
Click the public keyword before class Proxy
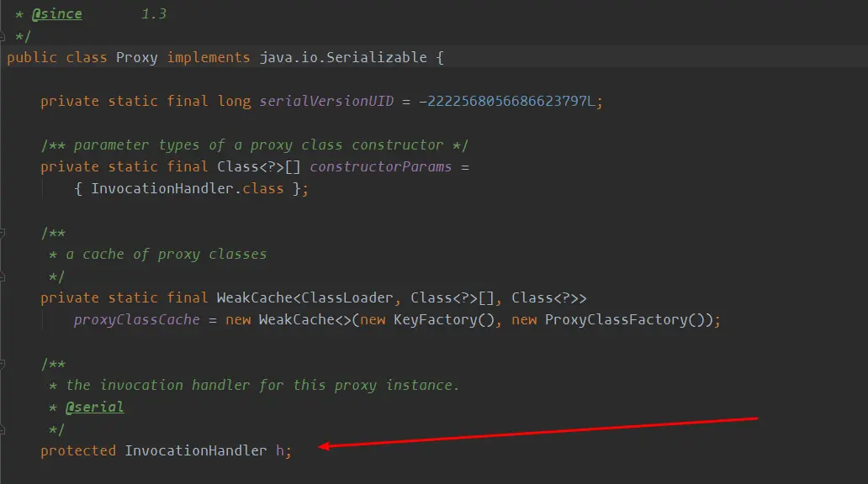coord(32,57)
